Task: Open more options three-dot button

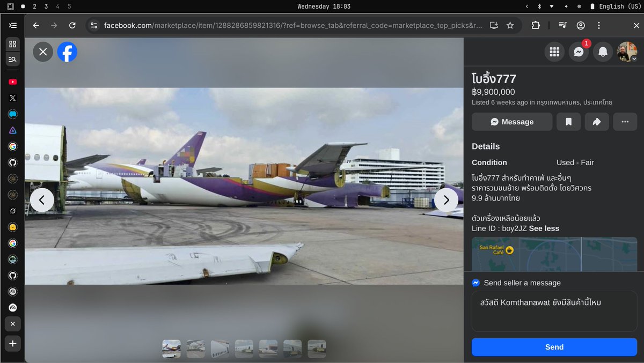Action: click(x=625, y=122)
